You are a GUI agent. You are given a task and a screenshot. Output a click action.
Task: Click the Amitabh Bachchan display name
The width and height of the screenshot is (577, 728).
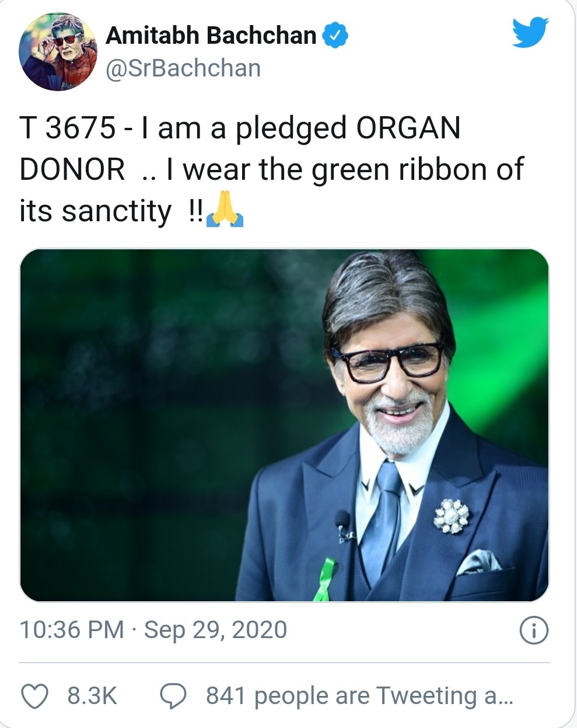point(211,36)
